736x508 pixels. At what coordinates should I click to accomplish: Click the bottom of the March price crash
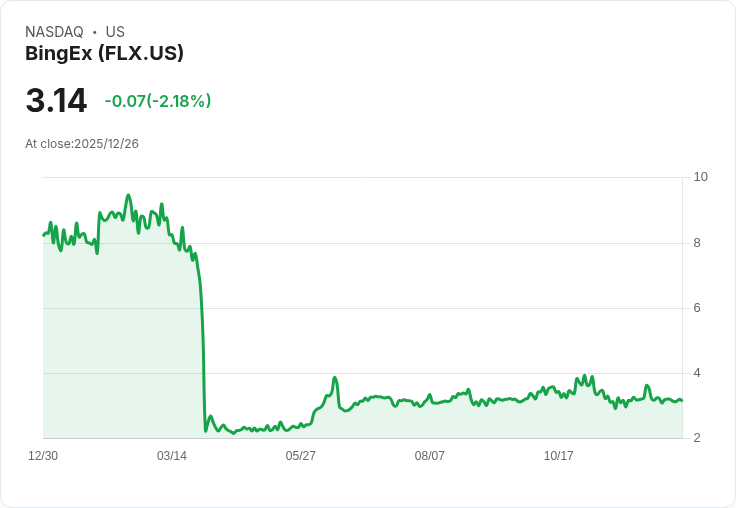206,431
